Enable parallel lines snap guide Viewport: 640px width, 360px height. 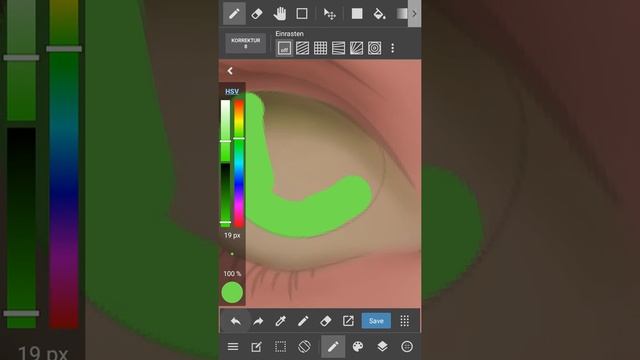coord(302,48)
